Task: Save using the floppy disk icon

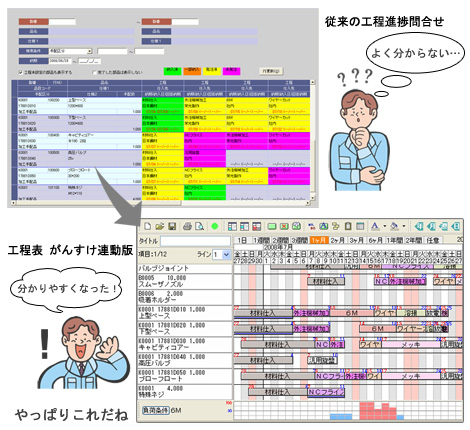Action: [x=172, y=226]
